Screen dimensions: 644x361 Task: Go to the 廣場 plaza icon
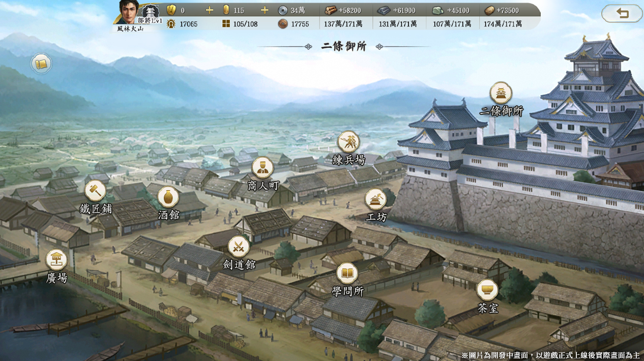coord(56,260)
